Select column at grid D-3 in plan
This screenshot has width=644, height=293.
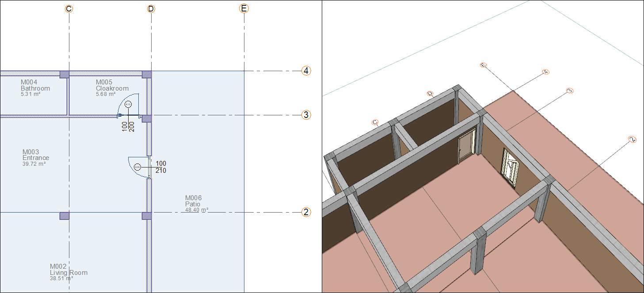click(147, 118)
